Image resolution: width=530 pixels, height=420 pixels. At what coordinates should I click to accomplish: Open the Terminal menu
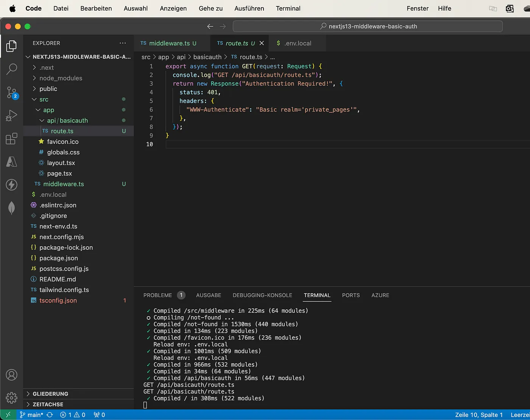pos(288,8)
